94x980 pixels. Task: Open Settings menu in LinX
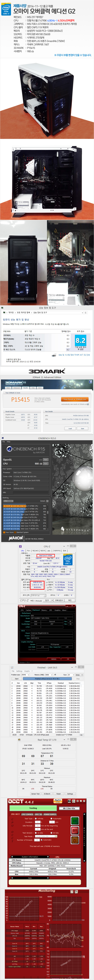[x=19, y=671]
